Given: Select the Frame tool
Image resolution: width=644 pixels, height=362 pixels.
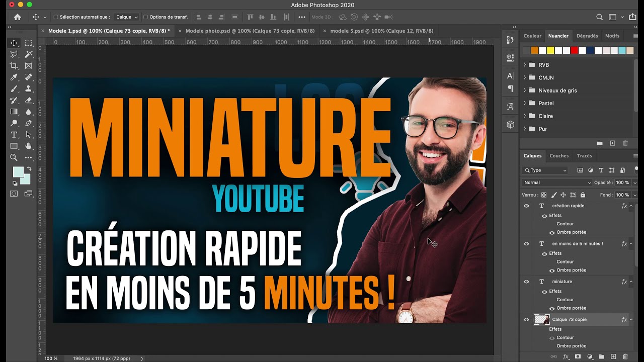Looking at the screenshot, I should [29, 66].
